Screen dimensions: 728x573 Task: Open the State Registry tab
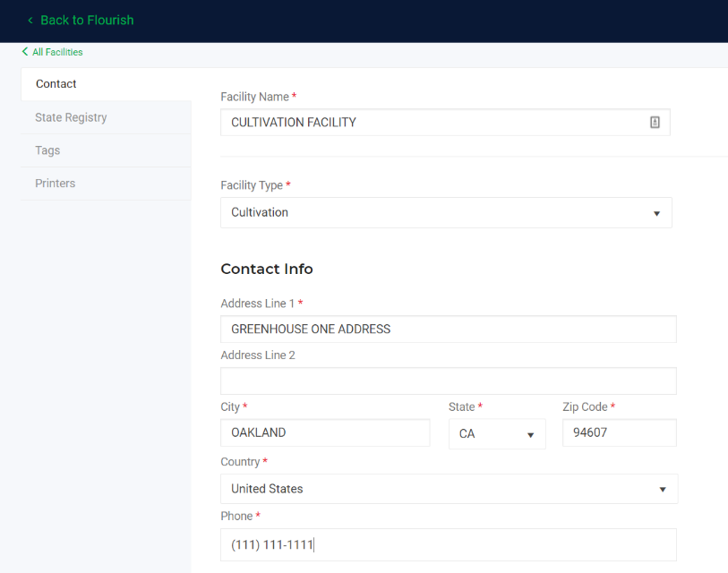[107, 117]
